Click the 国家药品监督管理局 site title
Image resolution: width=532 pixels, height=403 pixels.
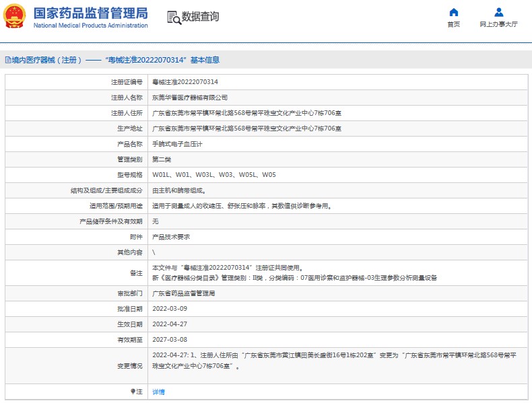pos(90,12)
